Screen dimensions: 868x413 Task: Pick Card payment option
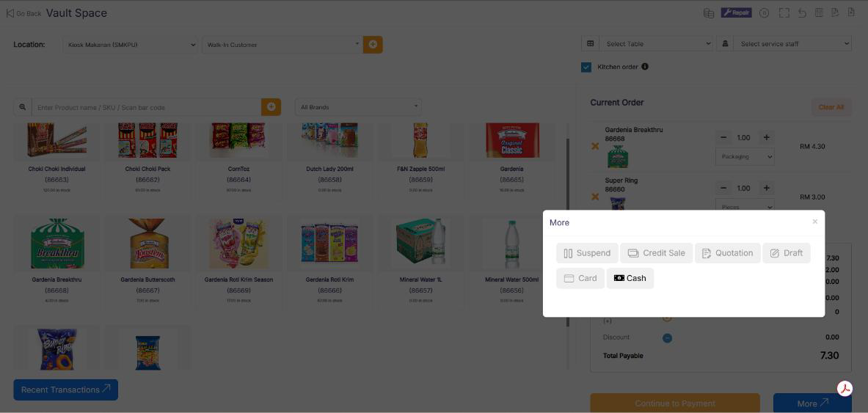point(580,279)
